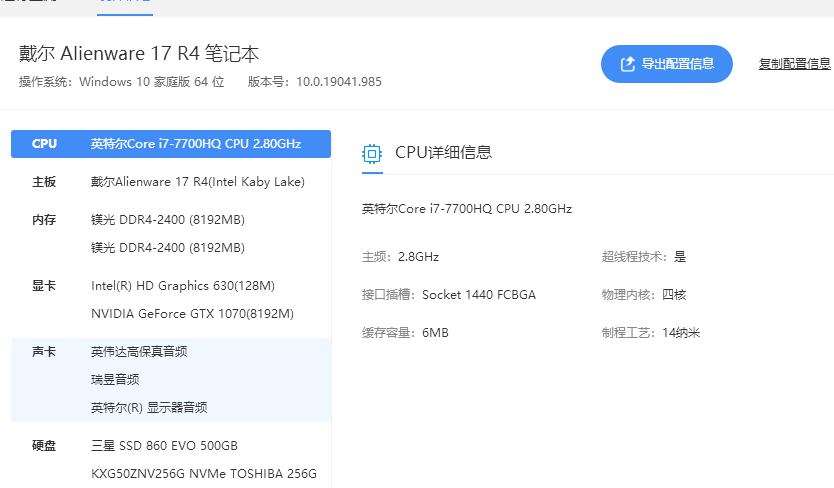Image resolution: width=834 pixels, height=488 pixels.
Task: Select the CPU row in hardware list
Action: [171, 144]
